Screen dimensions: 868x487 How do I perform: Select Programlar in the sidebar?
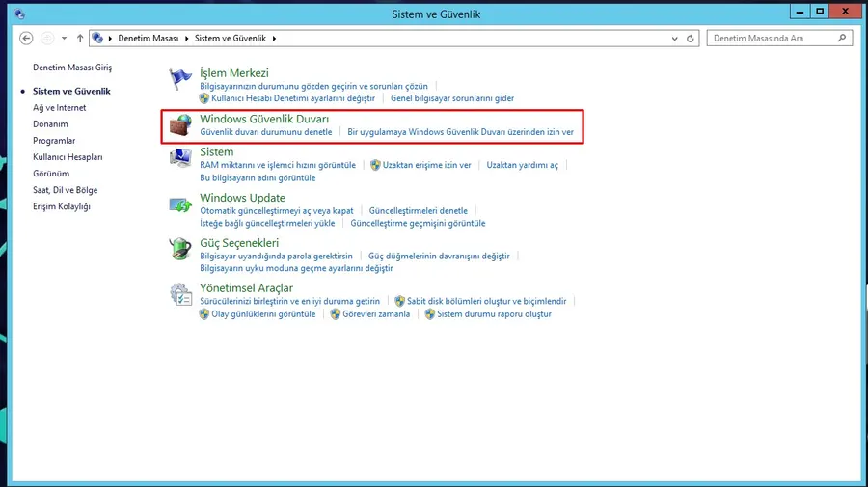[x=54, y=141]
